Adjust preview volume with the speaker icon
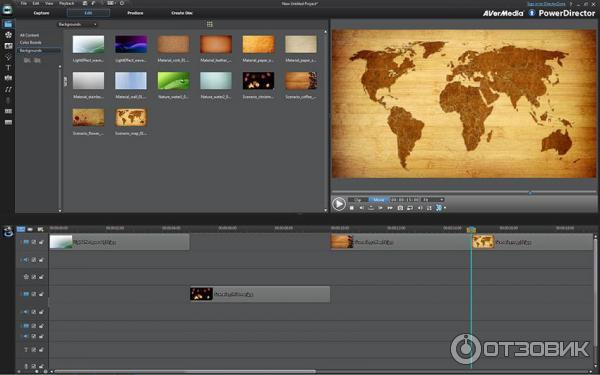Viewport: 600px width, 375px height. 419,208
